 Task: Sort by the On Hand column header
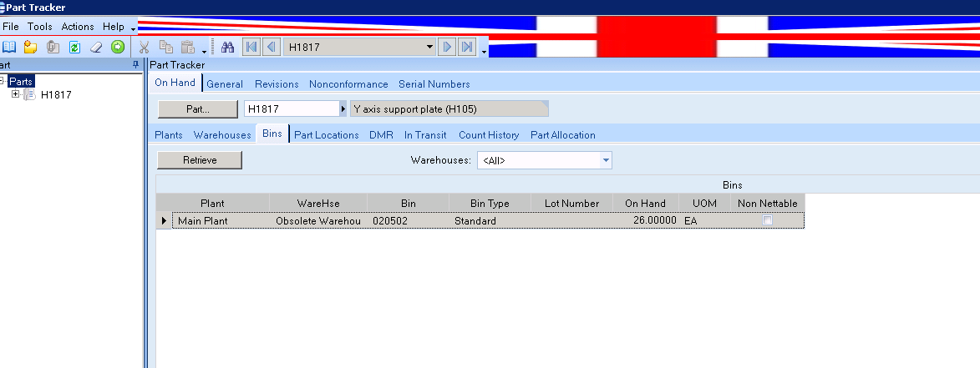tap(645, 204)
